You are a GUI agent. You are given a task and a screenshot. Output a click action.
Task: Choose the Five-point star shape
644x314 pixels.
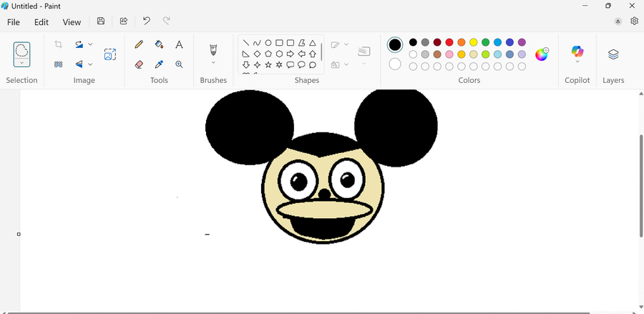(x=268, y=65)
